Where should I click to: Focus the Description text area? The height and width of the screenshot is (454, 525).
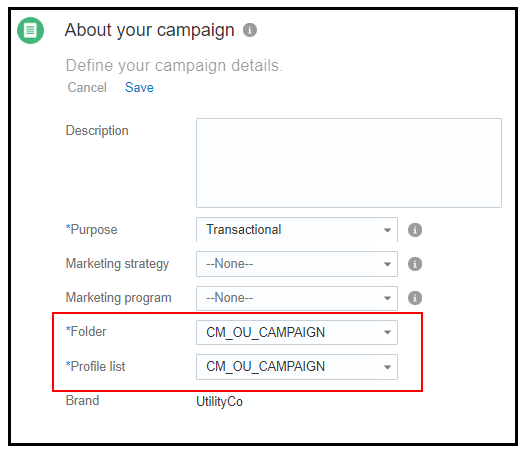[x=349, y=163]
